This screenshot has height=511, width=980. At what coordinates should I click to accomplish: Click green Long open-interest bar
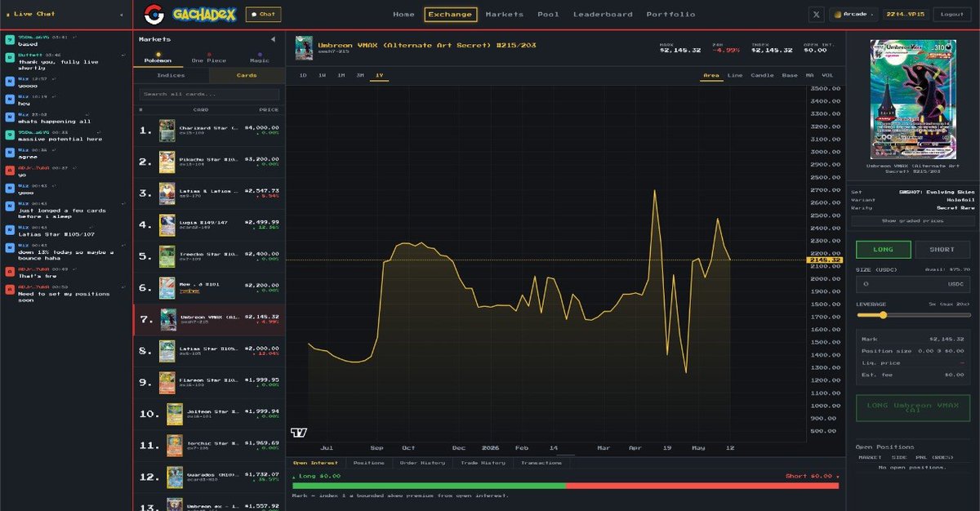[429, 486]
